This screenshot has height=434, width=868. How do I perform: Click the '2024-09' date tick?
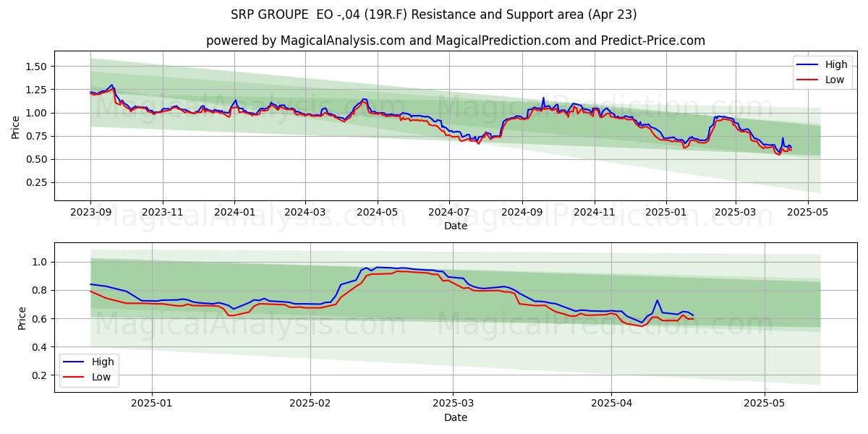[522, 213]
